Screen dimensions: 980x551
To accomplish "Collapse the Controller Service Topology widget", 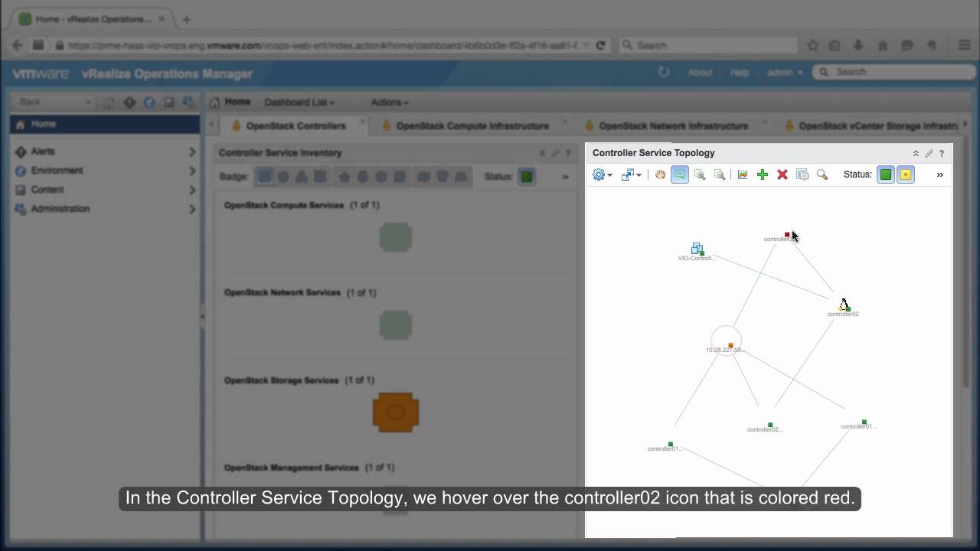I will pyautogui.click(x=916, y=153).
